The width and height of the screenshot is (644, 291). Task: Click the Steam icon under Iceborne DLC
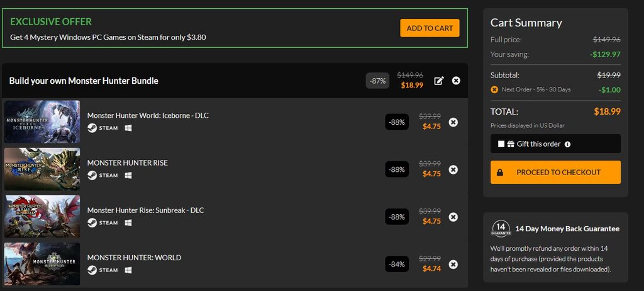coord(92,128)
